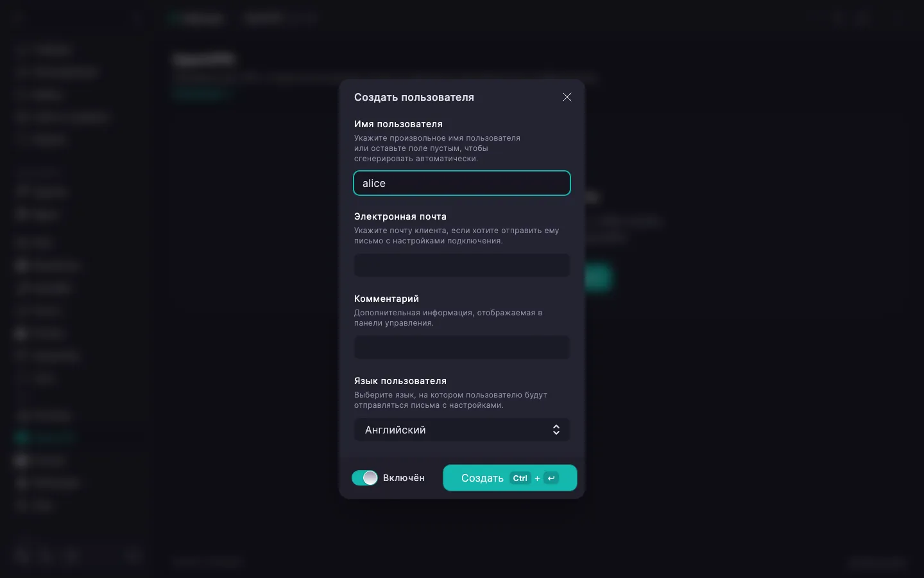924x578 pixels.
Task: Click the Создать button
Action: [510, 478]
